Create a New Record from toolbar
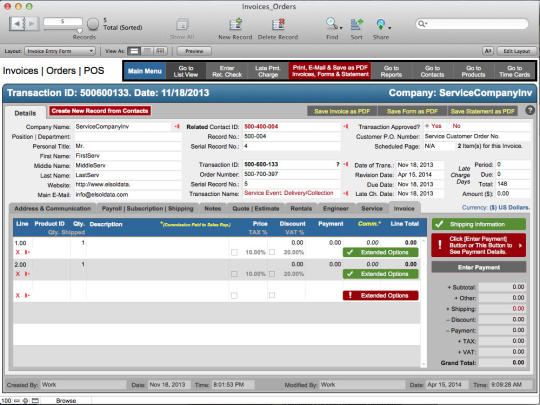This screenshot has height=405, width=540. tap(236, 25)
